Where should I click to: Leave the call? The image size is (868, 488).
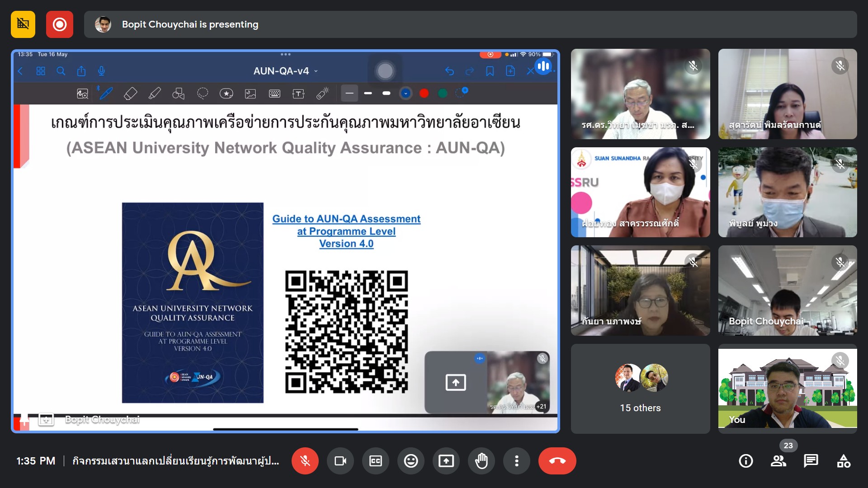coord(557,461)
